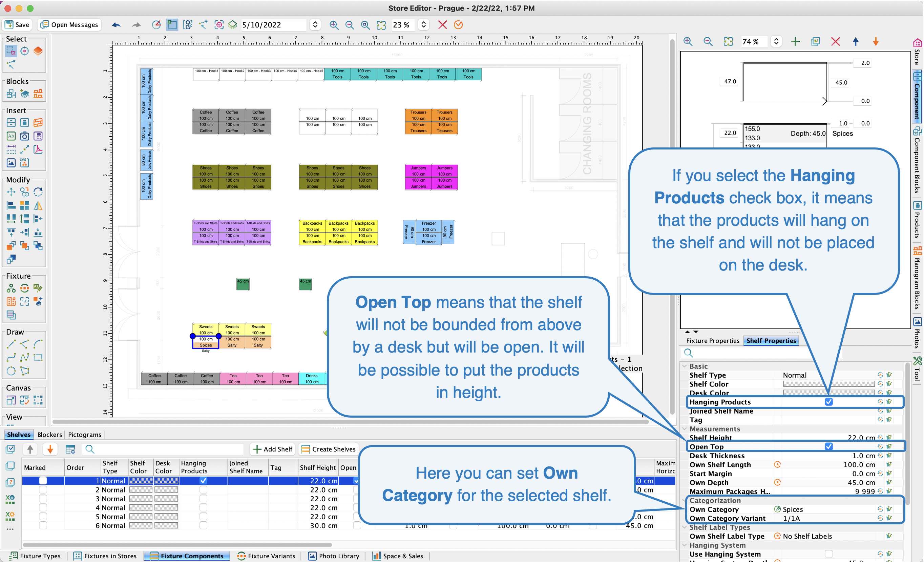Click the Shelf Color swatch of row 2

(141, 489)
